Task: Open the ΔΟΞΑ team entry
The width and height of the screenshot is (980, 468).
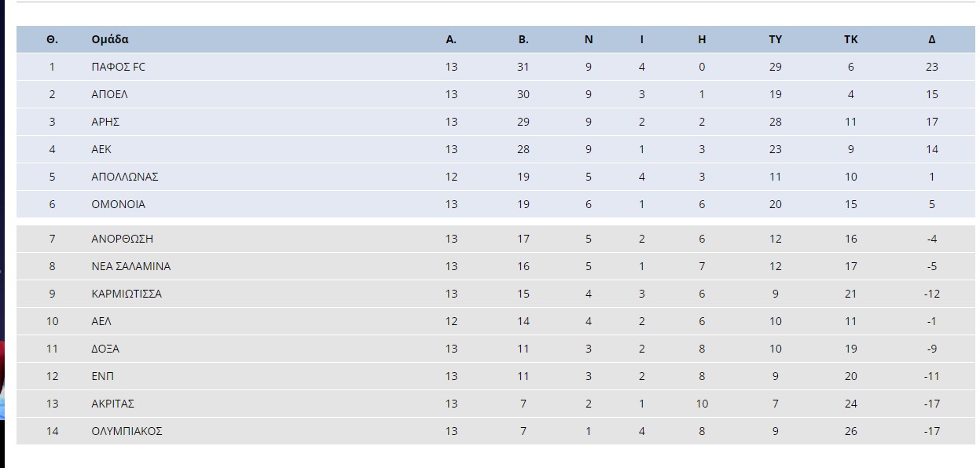Action: coord(105,349)
